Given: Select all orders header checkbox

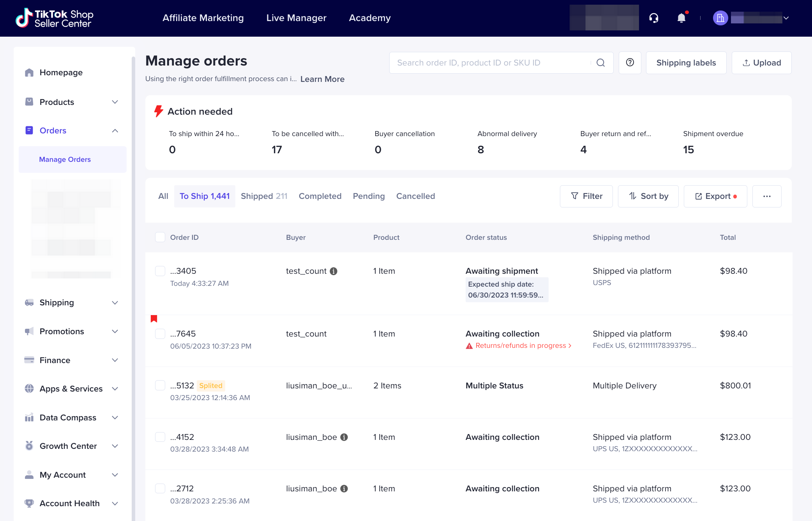Looking at the screenshot, I should click(160, 237).
